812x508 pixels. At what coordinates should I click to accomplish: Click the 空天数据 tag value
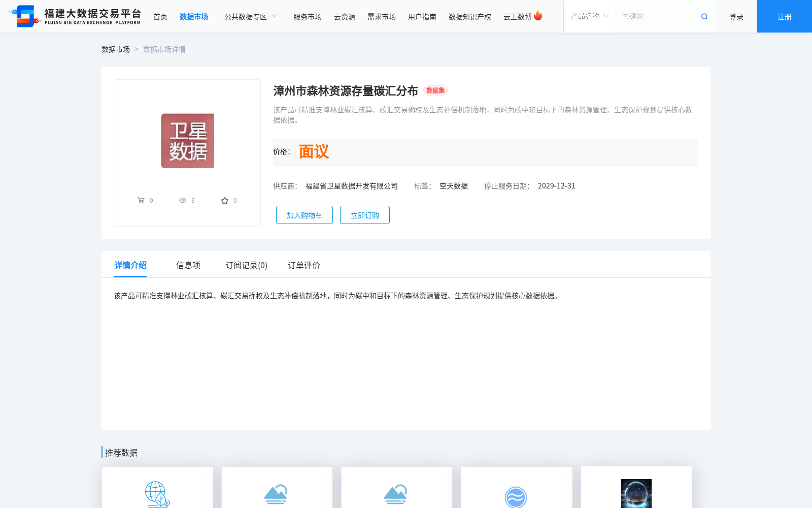coord(454,186)
